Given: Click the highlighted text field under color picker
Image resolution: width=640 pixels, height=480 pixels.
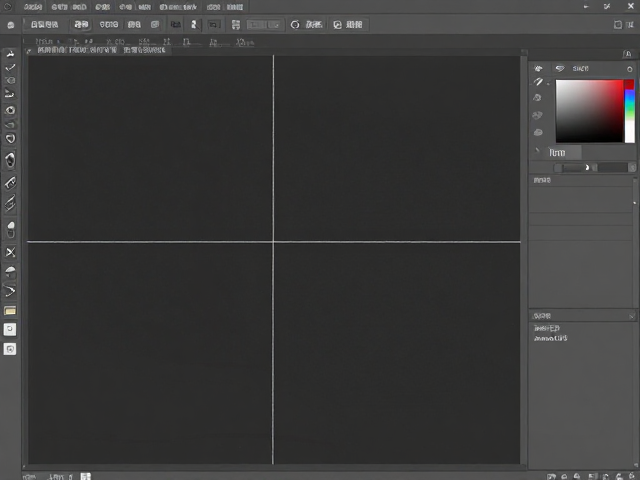Looking at the screenshot, I should point(564,153).
